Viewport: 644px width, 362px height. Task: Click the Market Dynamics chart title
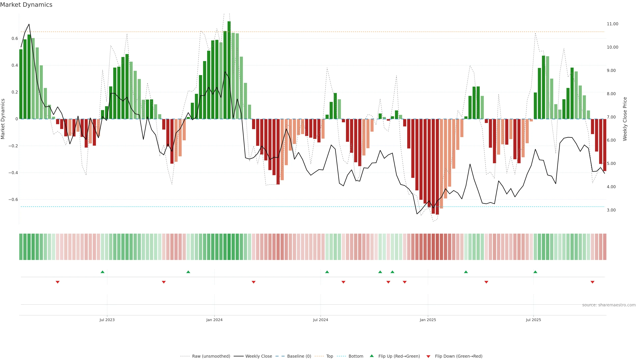pos(26,5)
